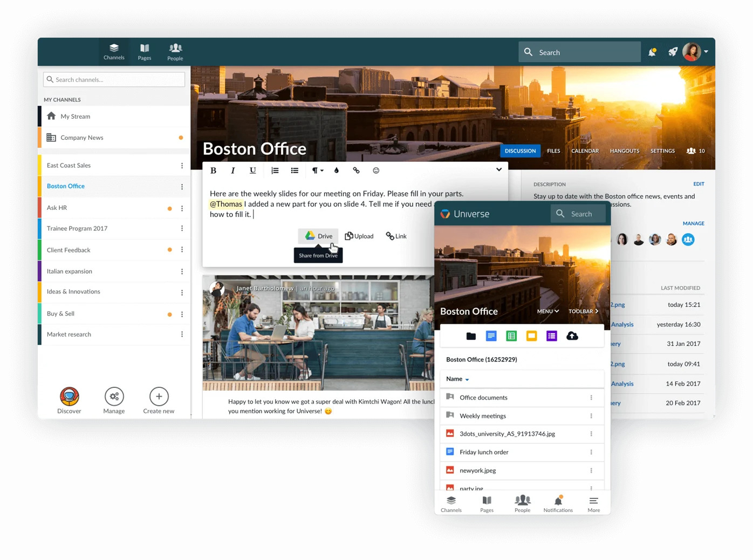The image size is (753, 560).
Task: Toggle bold formatting in the editor
Action: pyautogui.click(x=213, y=170)
